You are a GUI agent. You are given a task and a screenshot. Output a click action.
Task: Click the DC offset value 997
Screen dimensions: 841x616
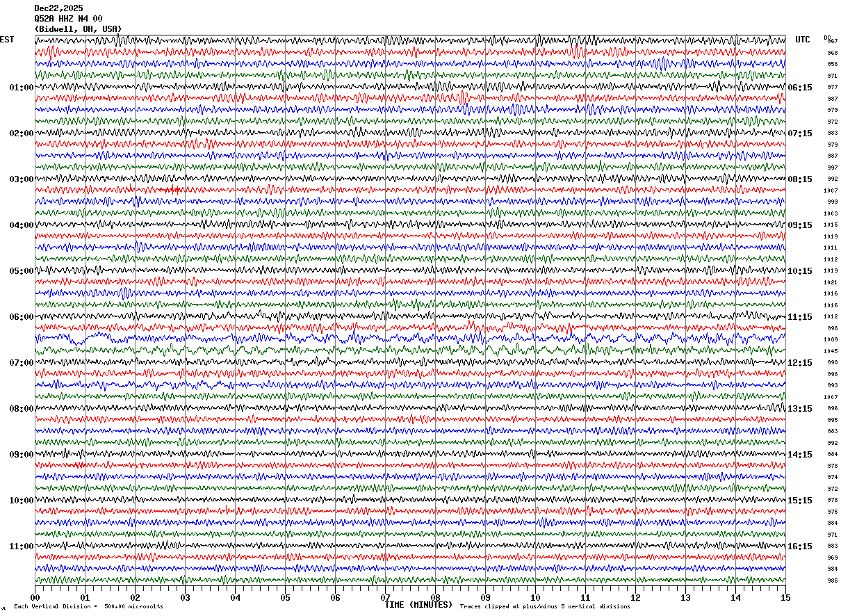832,168
